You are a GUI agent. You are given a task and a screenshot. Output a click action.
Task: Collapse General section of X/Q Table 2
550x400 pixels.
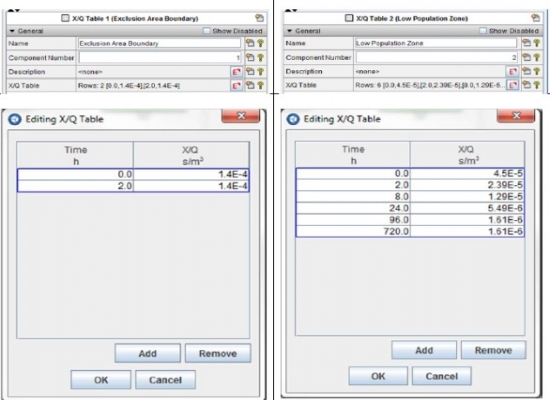tap(289, 31)
